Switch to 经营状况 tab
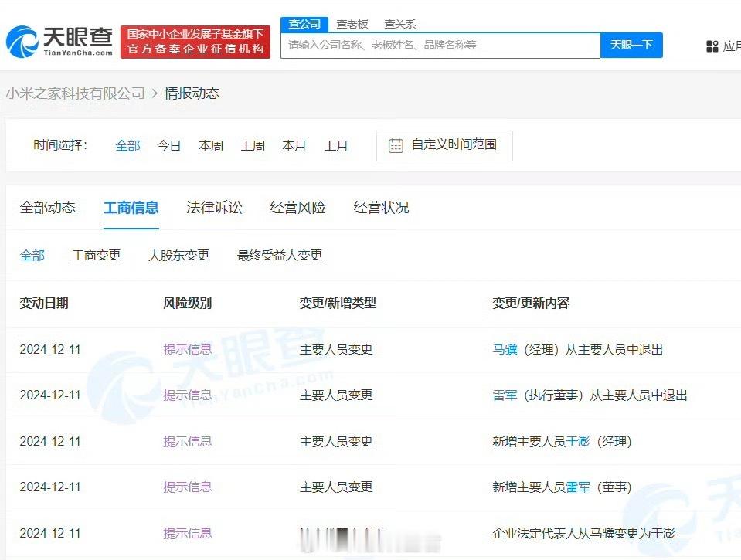The width and height of the screenshot is (741, 560). (x=381, y=208)
